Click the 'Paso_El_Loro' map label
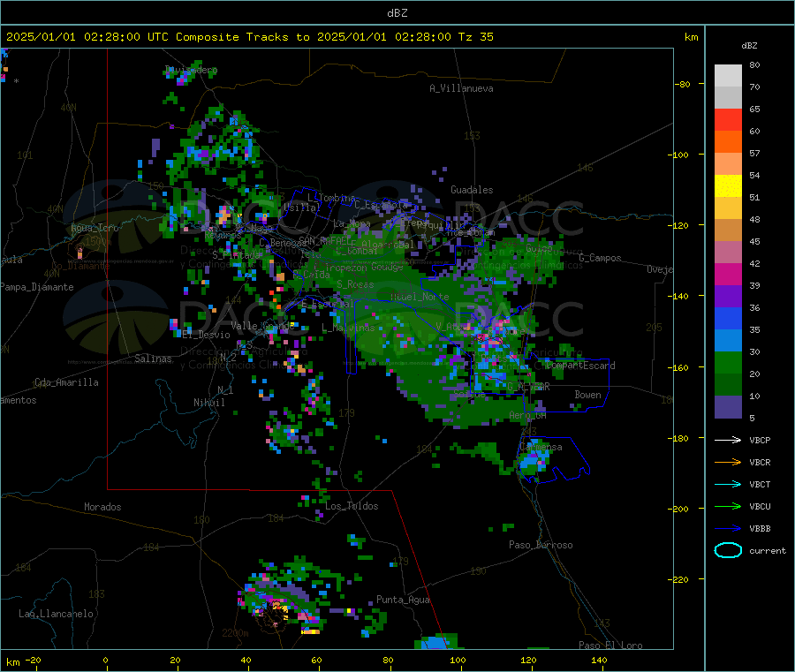The height and width of the screenshot is (672, 795). click(610, 646)
